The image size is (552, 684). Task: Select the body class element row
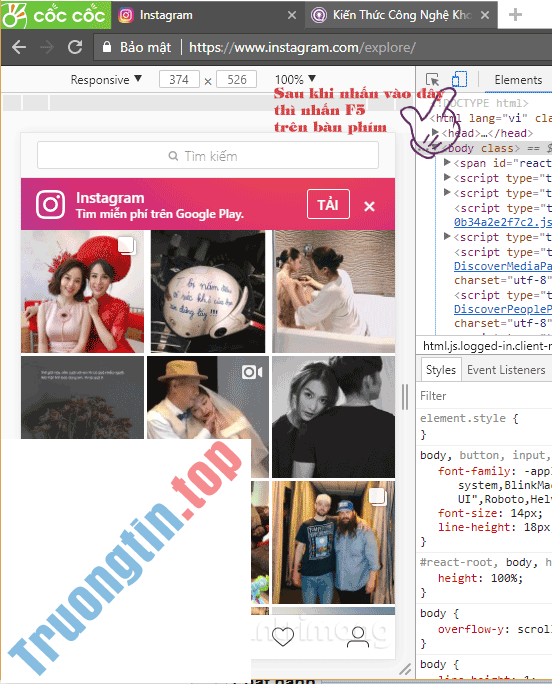pyautogui.click(x=484, y=148)
